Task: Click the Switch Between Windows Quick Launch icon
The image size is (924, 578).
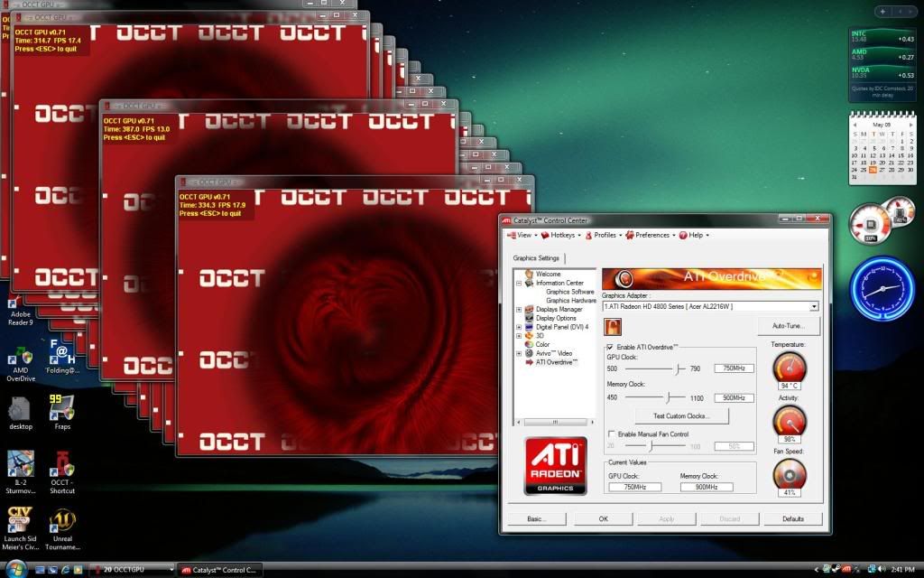Action: click(x=52, y=570)
